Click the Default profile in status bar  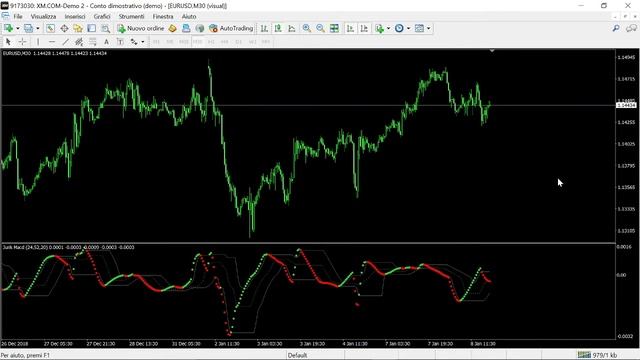point(297,355)
